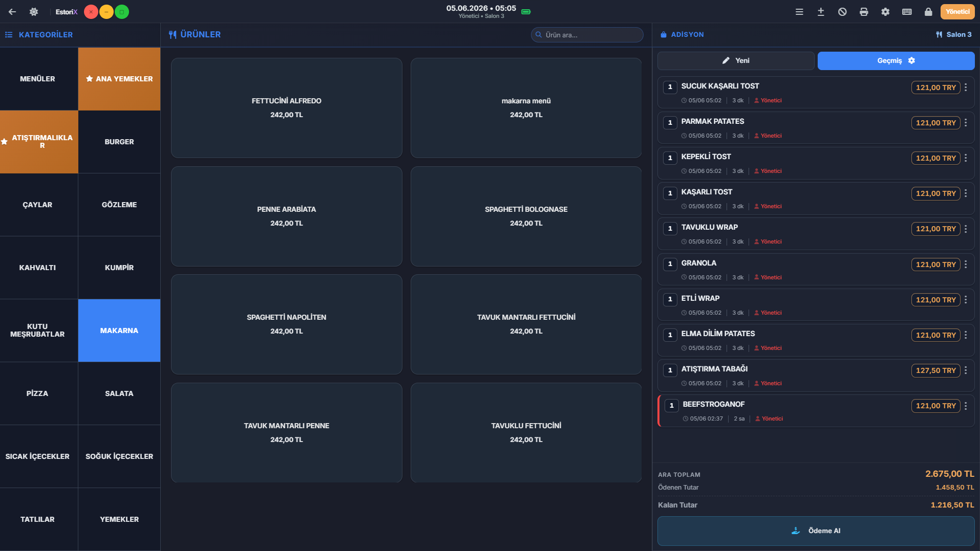
Task: Click the 127,50 TRY price badge
Action: [x=935, y=370]
